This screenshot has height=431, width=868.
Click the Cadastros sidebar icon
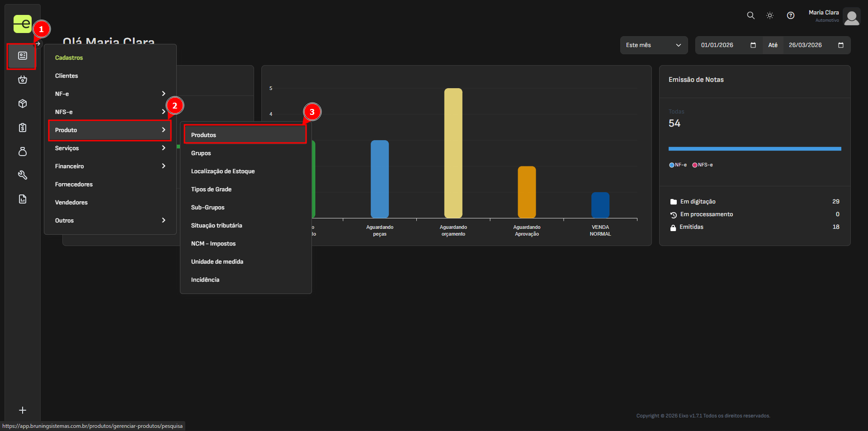point(22,56)
